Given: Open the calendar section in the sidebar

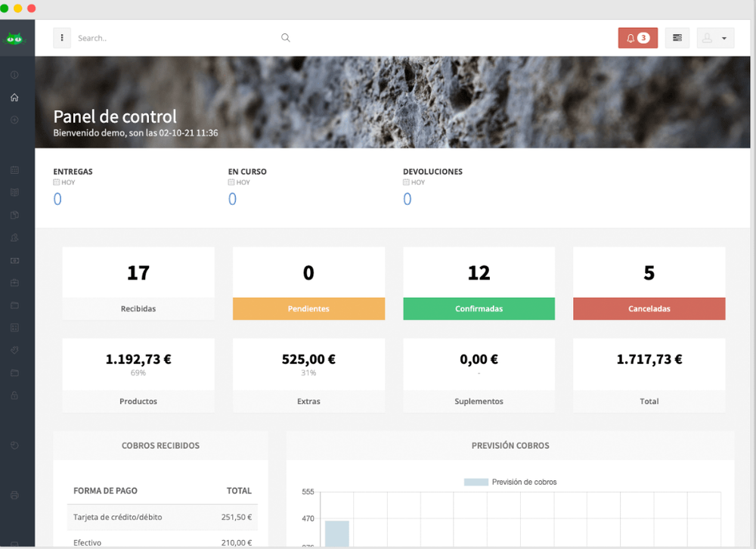Looking at the screenshot, I should click(x=14, y=169).
